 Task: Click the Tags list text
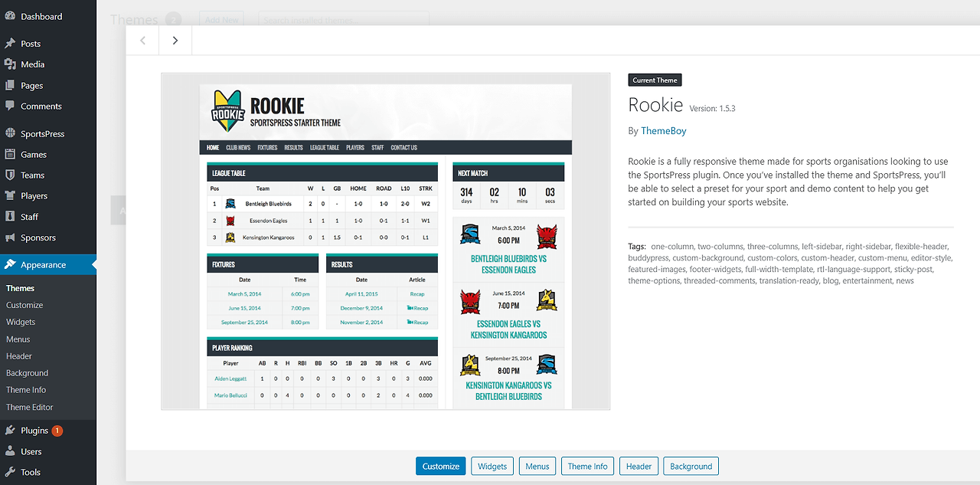[789, 264]
